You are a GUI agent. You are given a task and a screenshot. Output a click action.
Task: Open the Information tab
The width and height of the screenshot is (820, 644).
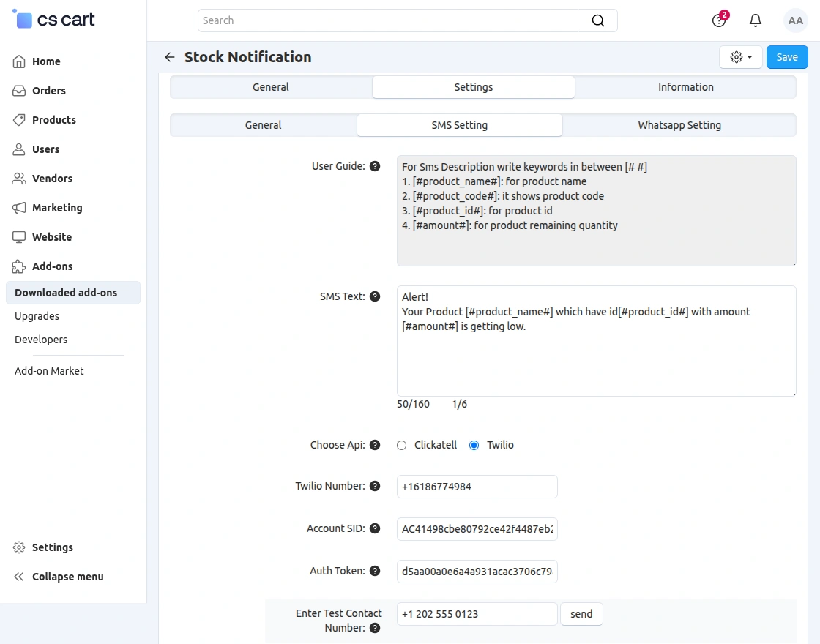(685, 87)
